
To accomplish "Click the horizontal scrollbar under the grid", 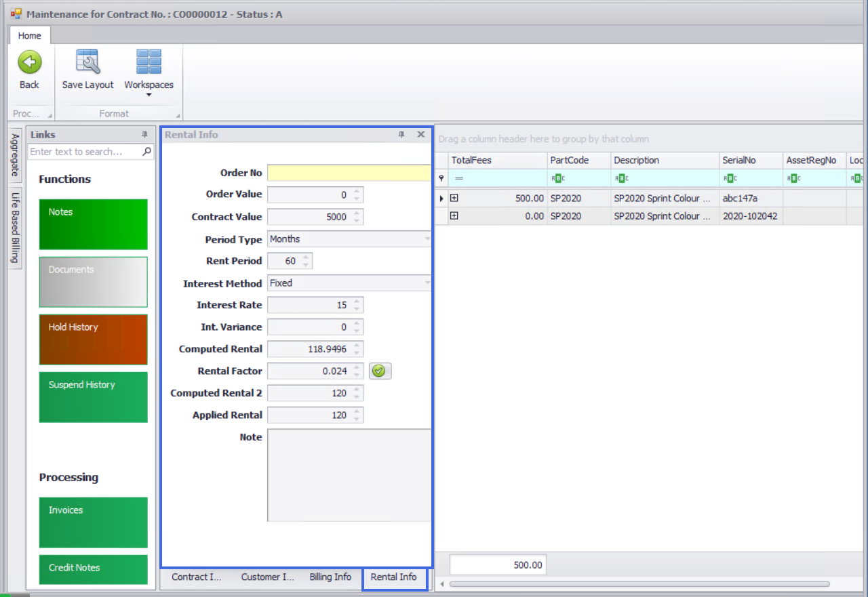I will point(639,583).
